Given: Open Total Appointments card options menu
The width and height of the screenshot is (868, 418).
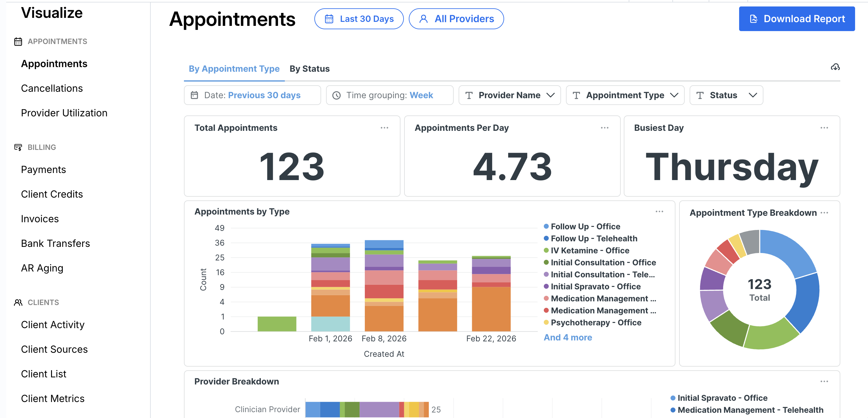Looking at the screenshot, I should click(x=384, y=128).
